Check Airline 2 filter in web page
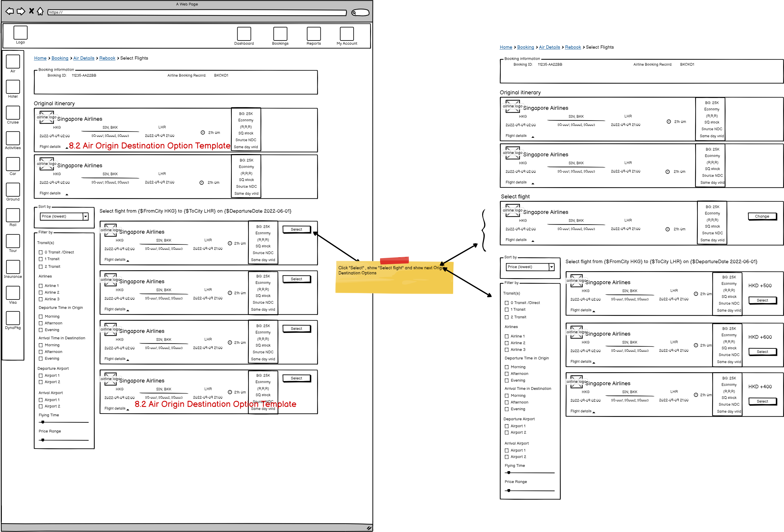784x532 pixels. coord(41,293)
